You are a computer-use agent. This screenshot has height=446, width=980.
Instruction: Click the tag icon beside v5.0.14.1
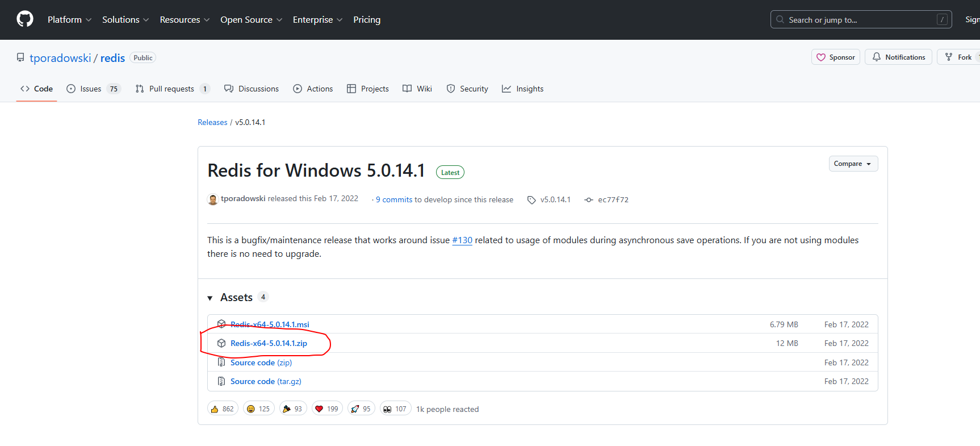tap(531, 200)
